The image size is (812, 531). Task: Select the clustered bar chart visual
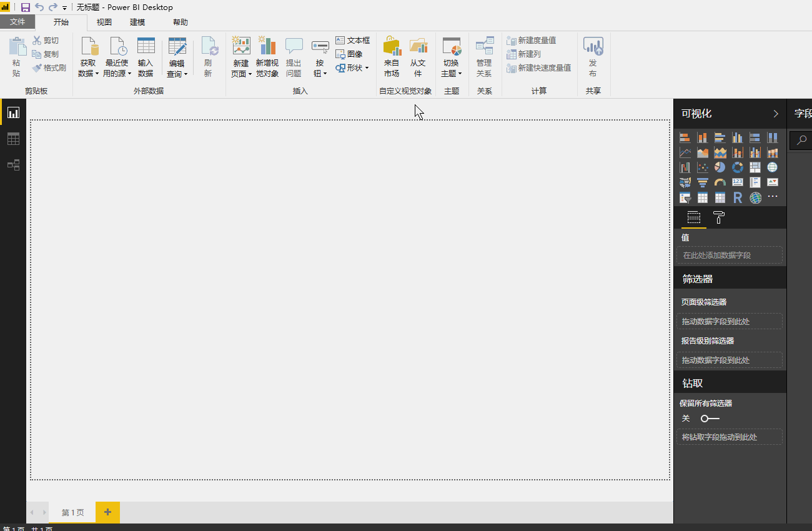pyautogui.click(x=720, y=137)
